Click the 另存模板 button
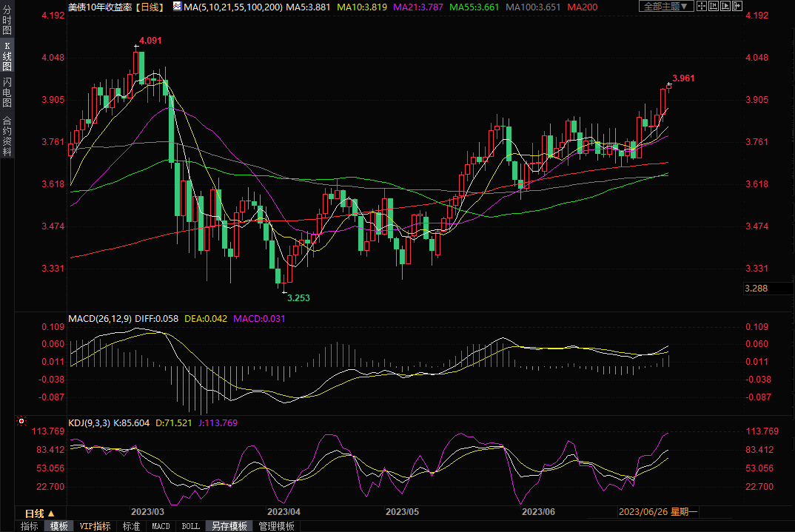This screenshot has height=532, width=795. pos(229,526)
